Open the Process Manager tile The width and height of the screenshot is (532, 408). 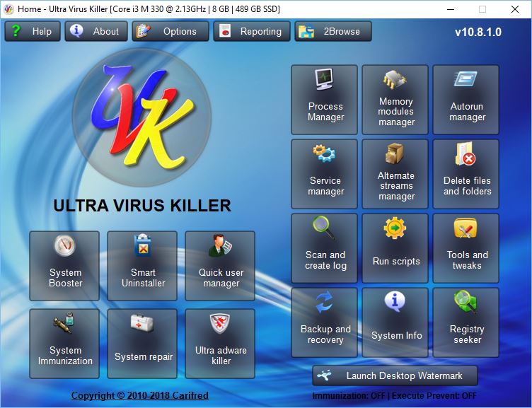click(324, 100)
